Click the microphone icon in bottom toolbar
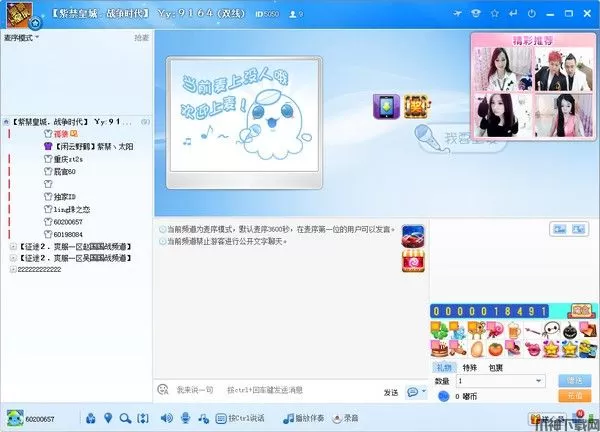The height and width of the screenshot is (432, 600). click(x=184, y=418)
